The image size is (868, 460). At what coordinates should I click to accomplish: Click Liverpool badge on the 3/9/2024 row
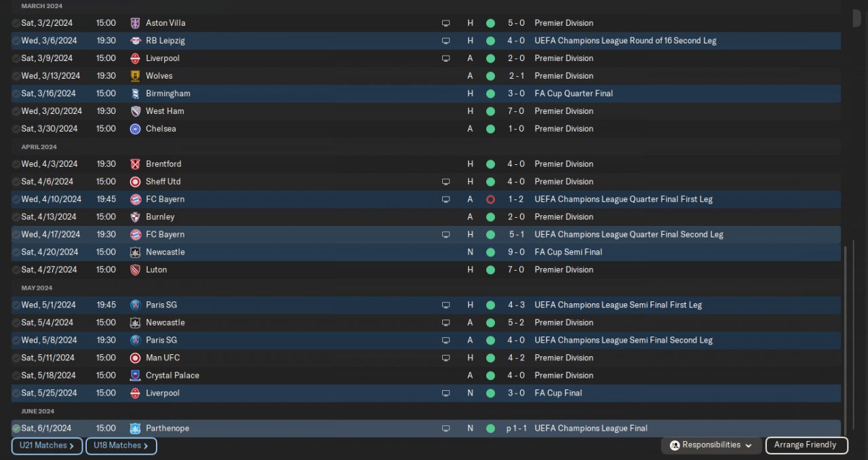pyautogui.click(x=136, y=58)
